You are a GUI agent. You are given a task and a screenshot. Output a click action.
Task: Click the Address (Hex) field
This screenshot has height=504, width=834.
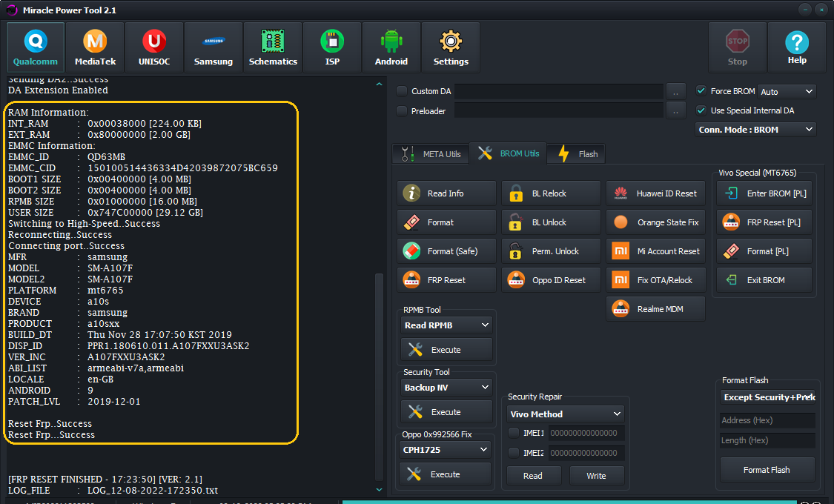pyautogui.click(x=767, y=420)
